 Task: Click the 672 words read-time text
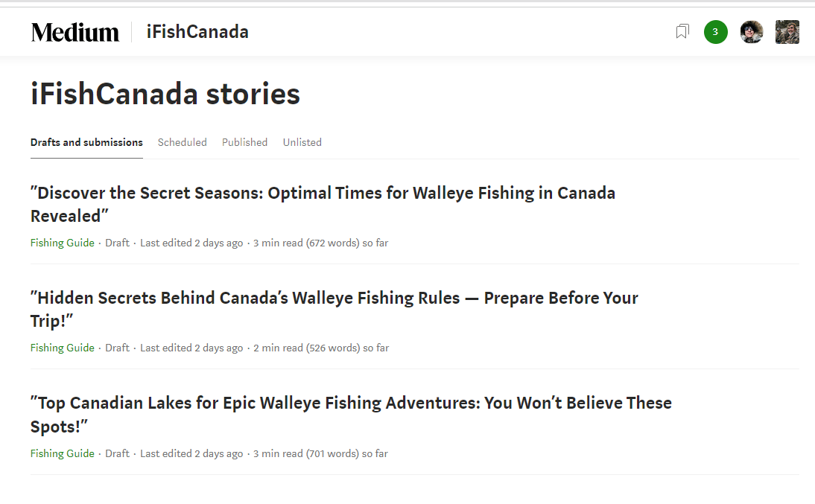click(x=320, y=243)
